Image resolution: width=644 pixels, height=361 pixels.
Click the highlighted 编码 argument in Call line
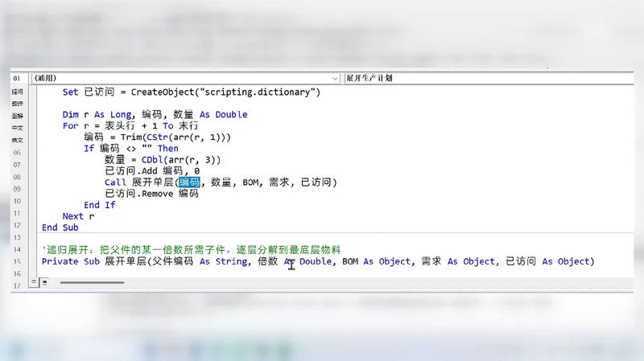[x=189, y=183]
